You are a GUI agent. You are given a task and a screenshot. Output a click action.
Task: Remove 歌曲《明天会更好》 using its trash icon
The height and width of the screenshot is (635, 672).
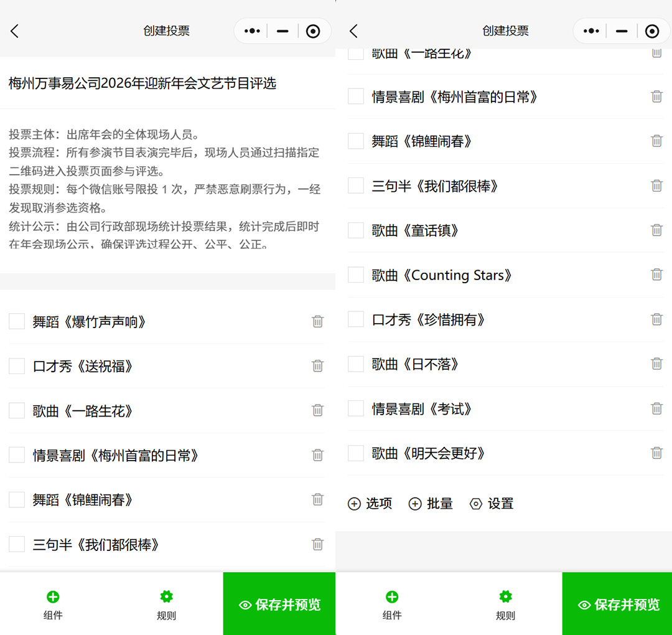pyautogui.click(x=656, y=453)
